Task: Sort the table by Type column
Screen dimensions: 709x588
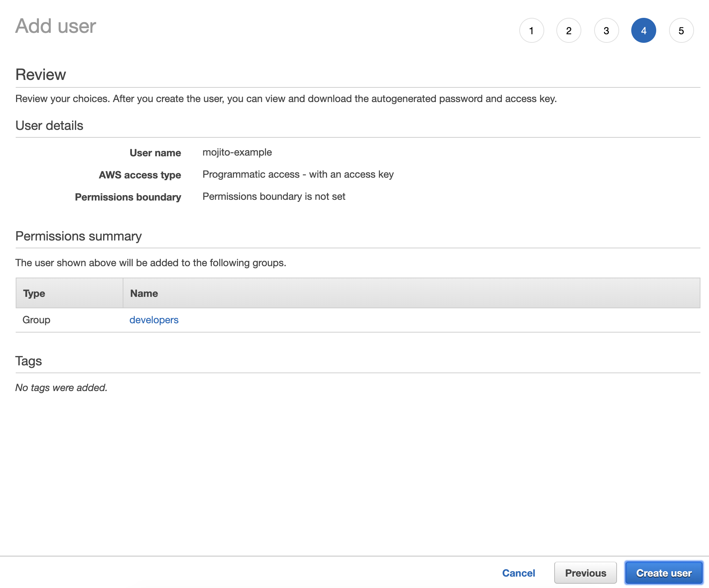Action: click(34, 293)
